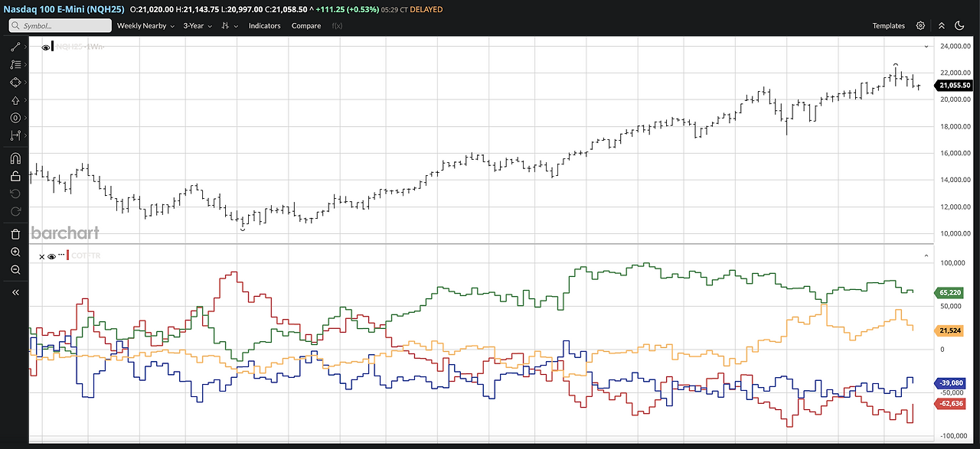Open the Indicators menu
980x449 pixels.
click(265, 25)
